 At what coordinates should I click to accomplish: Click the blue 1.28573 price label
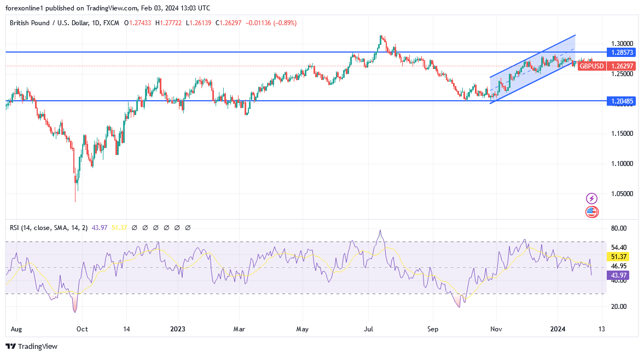click(x=622, y=53)
